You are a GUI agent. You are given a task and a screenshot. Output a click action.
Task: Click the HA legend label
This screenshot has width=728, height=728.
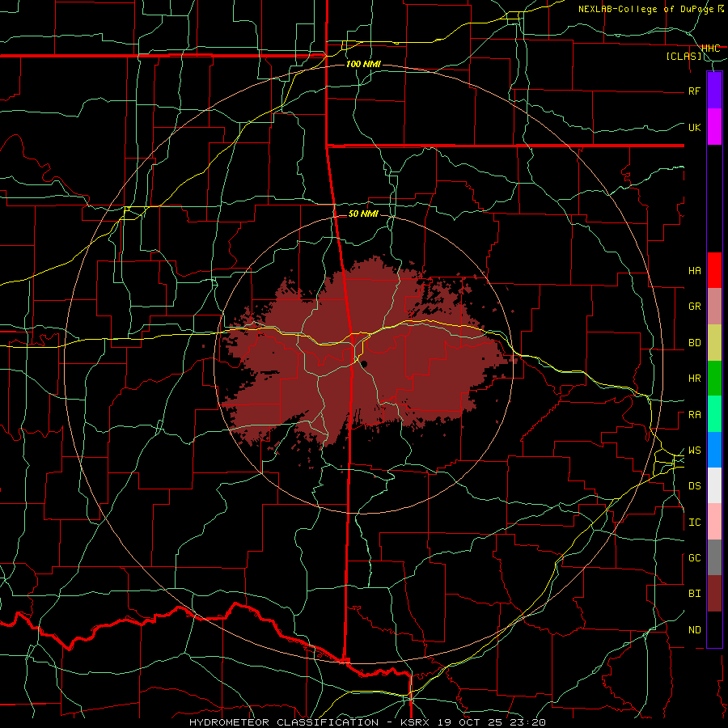(x=694, y=271)
